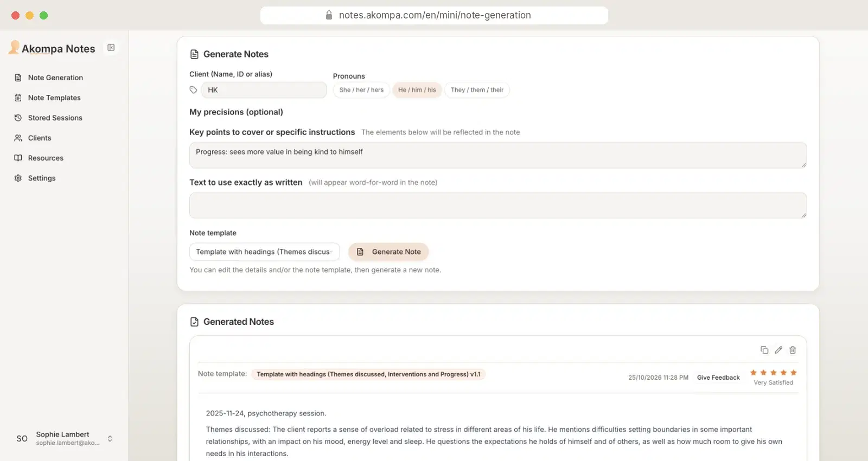Click the Very Satisfied rating label
The width and height of the screenshot is (868, 461).
point(773,382)
